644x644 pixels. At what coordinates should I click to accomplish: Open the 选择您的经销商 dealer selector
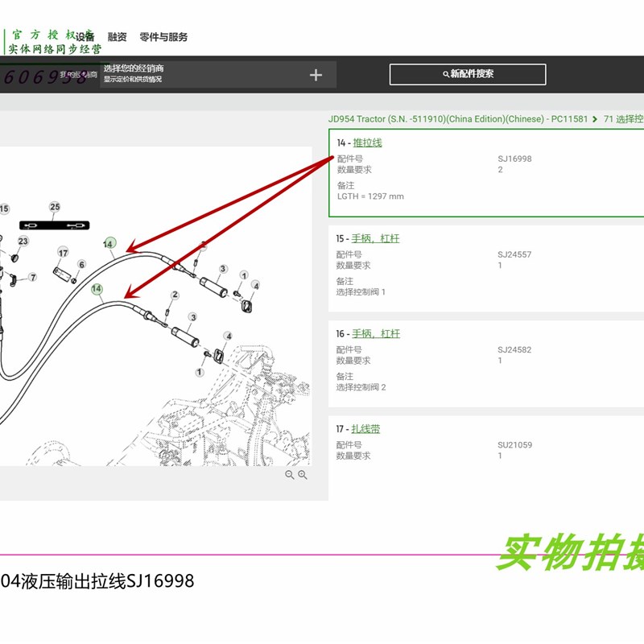[x=218, y=74]
